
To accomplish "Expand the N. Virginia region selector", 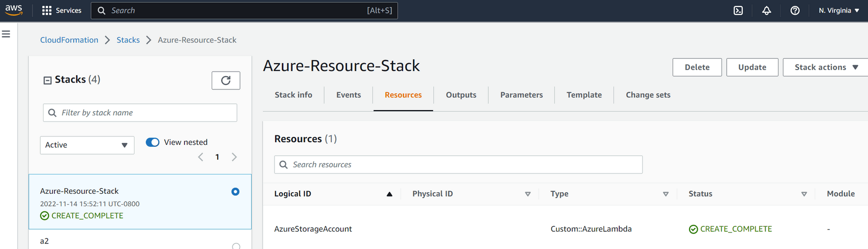I will pyautogui.click(x=839, y=10).
